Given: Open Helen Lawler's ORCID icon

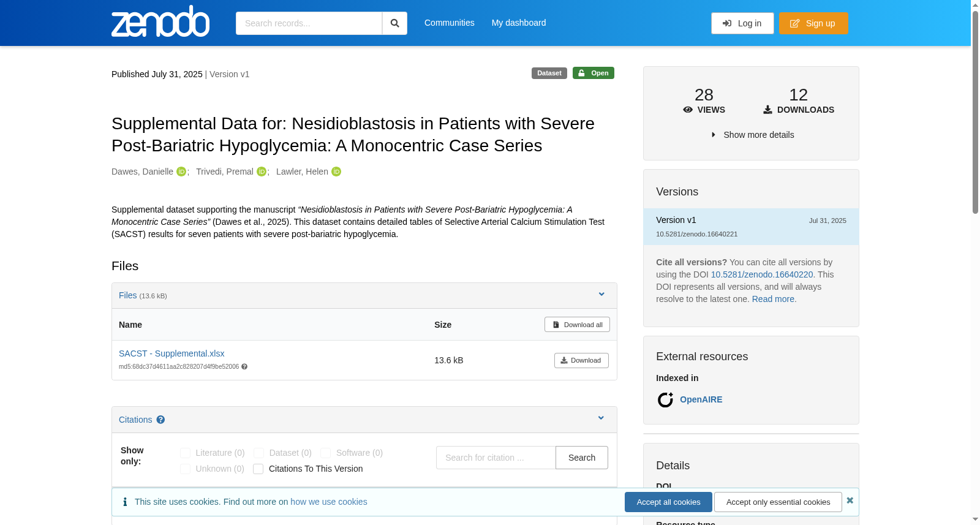Looking at the screenshot, I should 336,172.
